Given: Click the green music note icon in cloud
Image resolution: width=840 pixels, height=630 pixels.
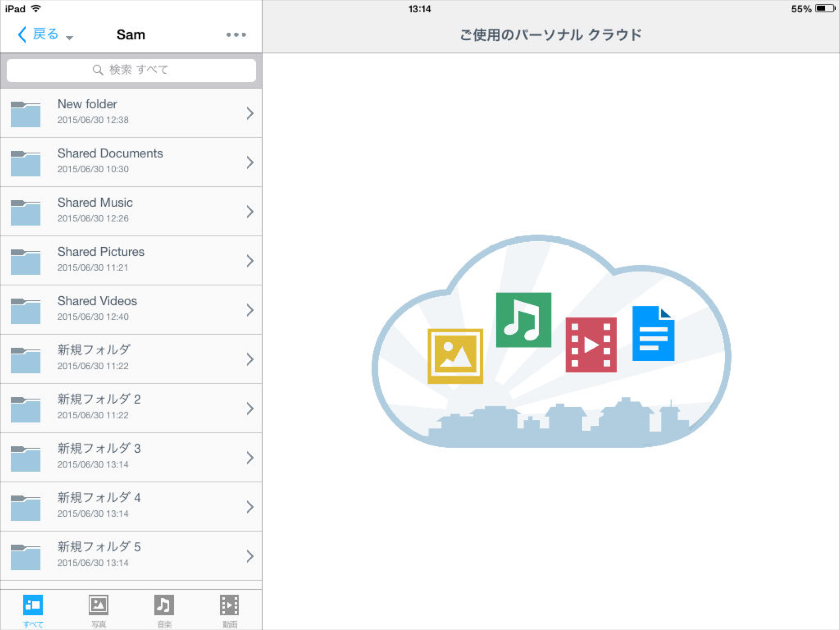Looking at the screenshot, I should [x=523, y=320].
